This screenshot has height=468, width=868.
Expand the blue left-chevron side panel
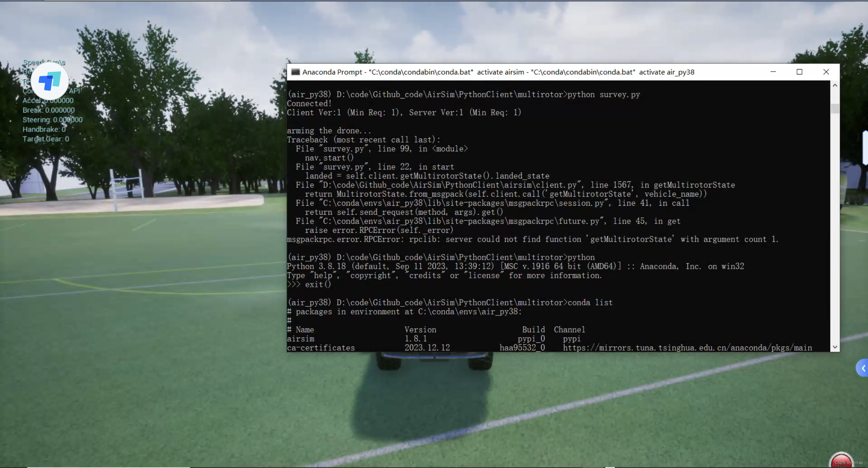863,368
